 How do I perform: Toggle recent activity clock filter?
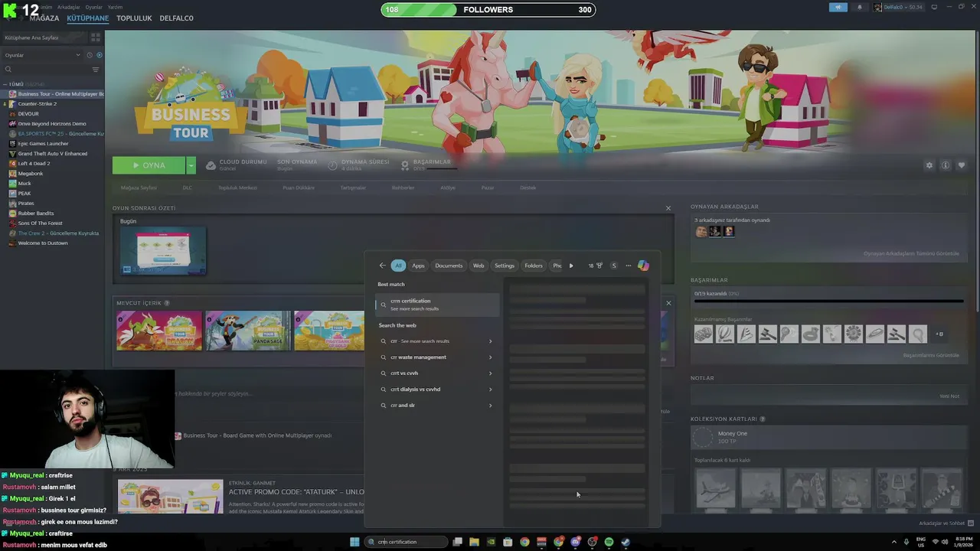click(90, 55)
